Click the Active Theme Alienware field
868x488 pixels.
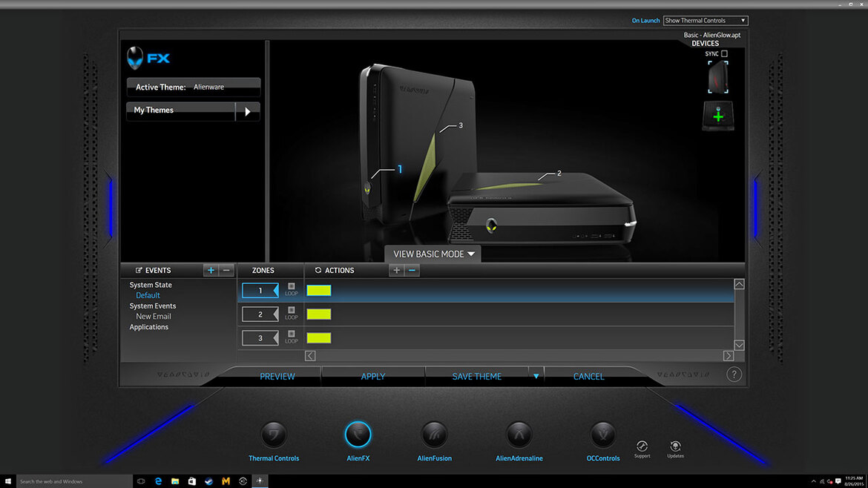point(194,87)
